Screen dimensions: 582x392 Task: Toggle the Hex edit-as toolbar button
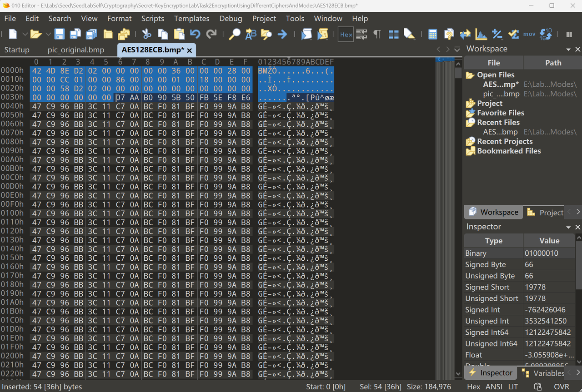(346, 34)
